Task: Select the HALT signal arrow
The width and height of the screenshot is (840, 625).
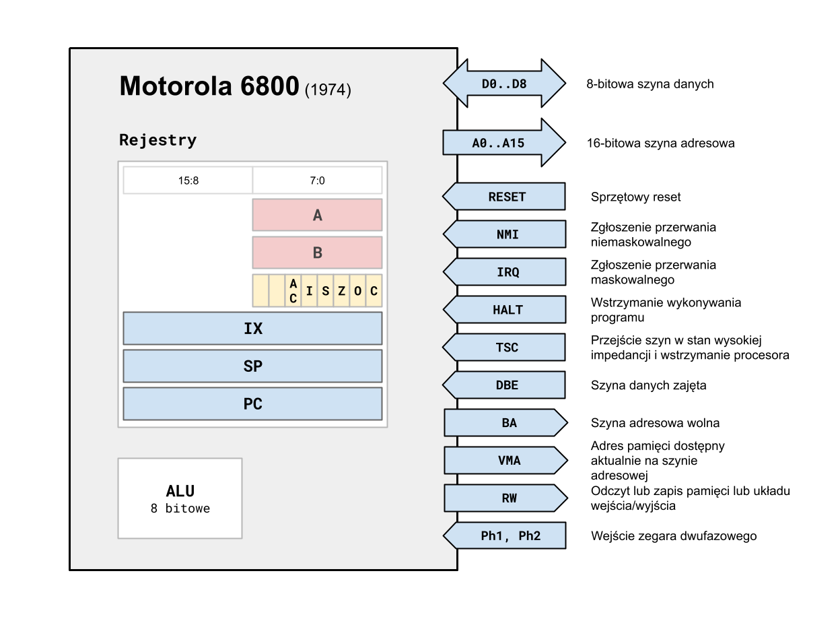Action: (508, 309)
